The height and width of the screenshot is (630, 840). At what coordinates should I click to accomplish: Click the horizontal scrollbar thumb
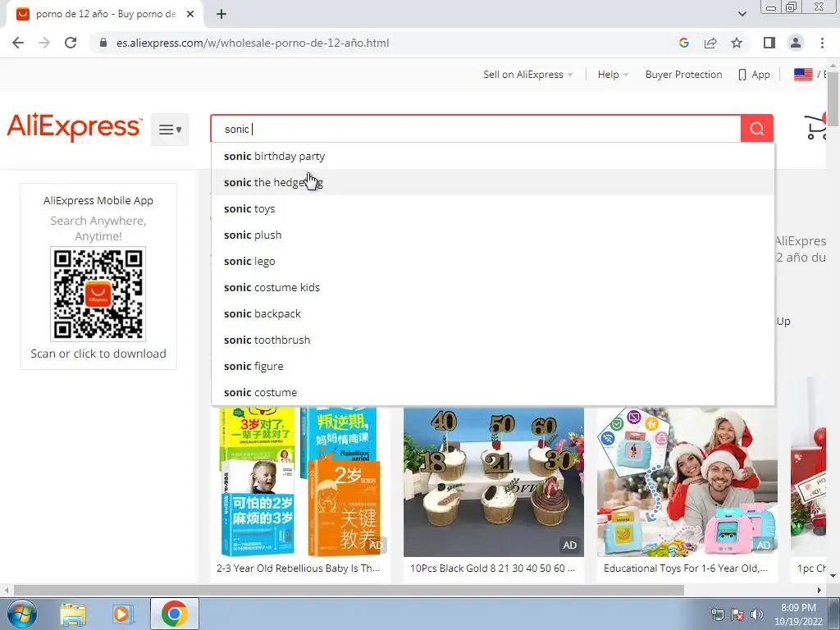pos(349,591)
